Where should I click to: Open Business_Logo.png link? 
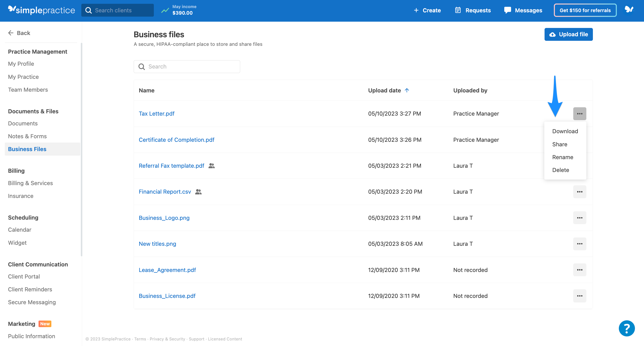pos(164,218)
